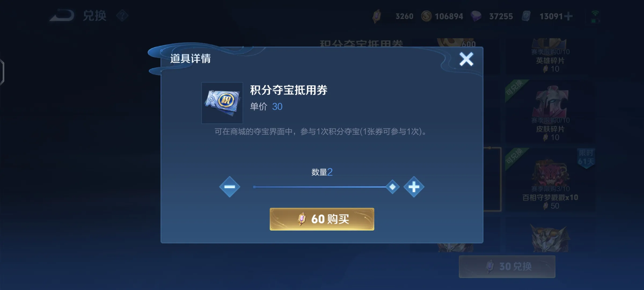
Task: Click the 60 购买 purchase button
Action: click(322, 219)
